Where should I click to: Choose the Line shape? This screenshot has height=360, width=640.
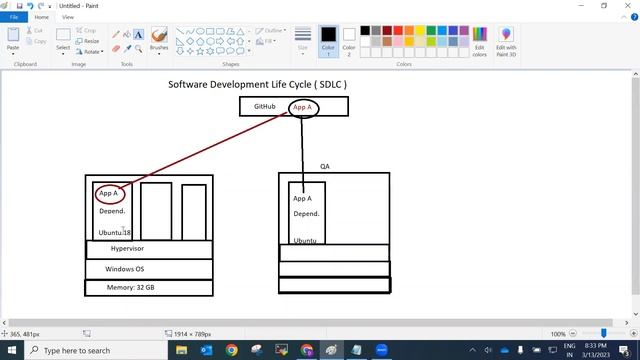[x=180, y=31]
